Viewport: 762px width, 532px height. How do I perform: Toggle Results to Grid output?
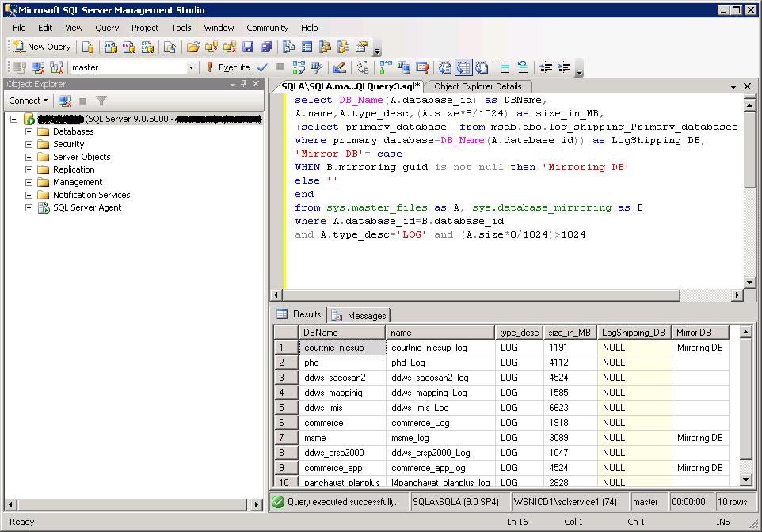tap(463, 67)
